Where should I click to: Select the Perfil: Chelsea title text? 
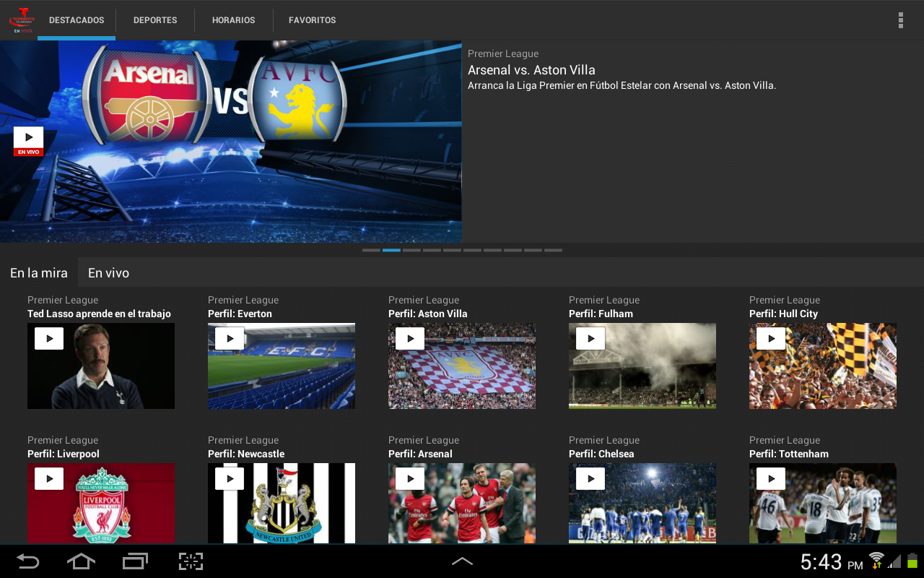(x=601, y=454)
